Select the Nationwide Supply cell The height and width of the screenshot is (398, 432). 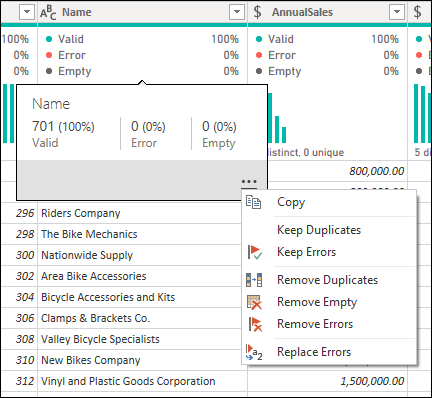point(140,255)
